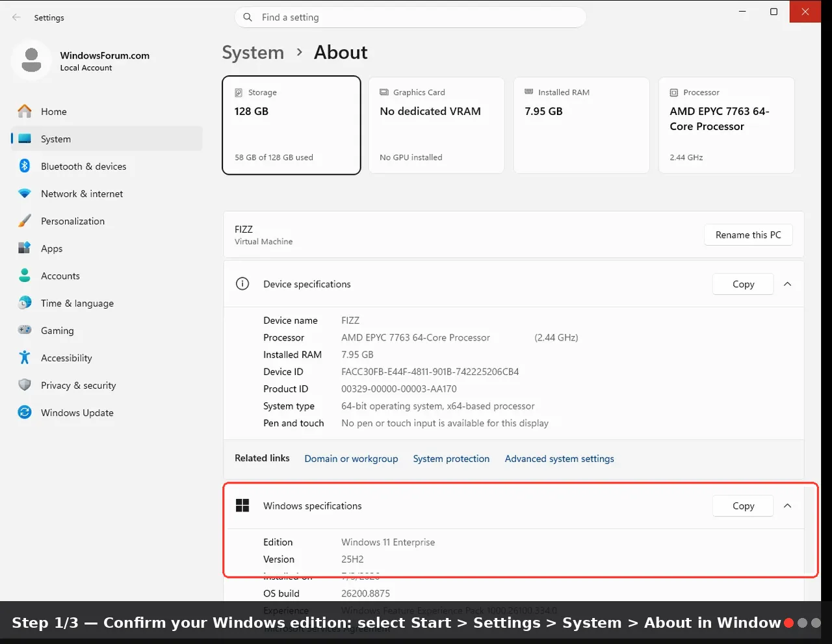Open Accessibility settings
The width and height of the screenshot is (832, 644).
107,357
